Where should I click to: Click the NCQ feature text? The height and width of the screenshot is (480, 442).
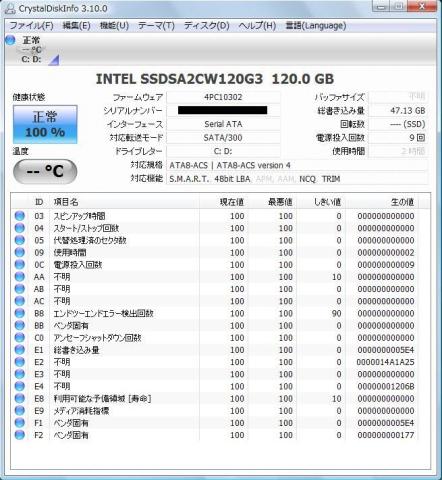pos(307,179)
